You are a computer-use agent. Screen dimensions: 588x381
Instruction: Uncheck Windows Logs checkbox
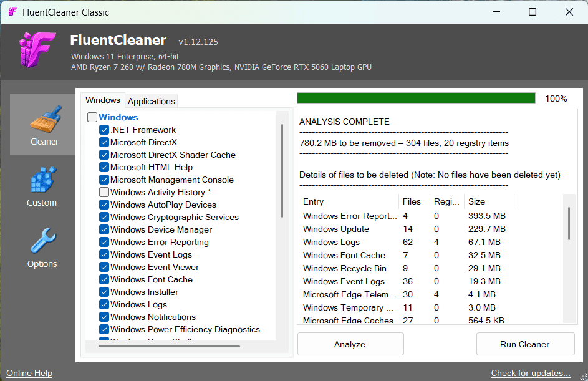click(x=104, y=304)
